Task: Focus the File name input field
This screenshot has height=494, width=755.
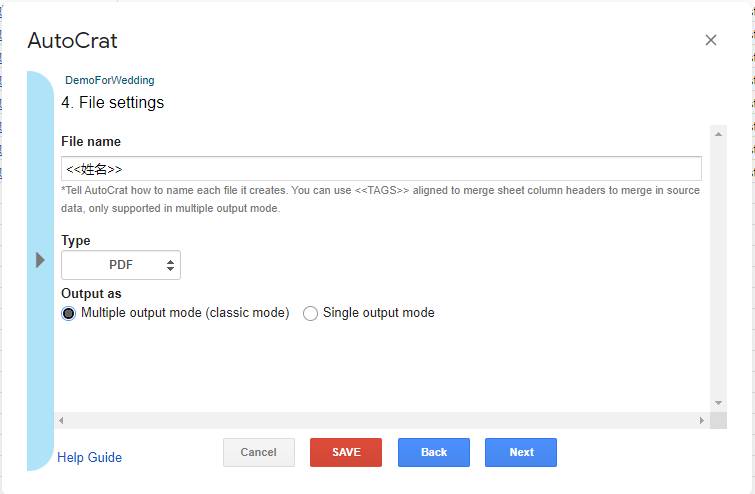Action: pos(381,169)
